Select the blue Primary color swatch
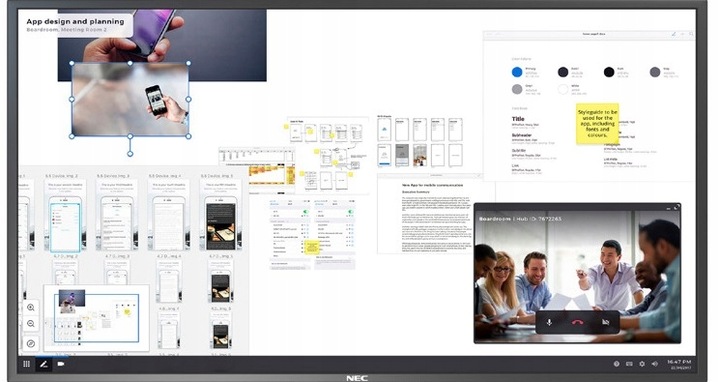The height and width of the screenshot is (382, 720). [x=517, y=72]
